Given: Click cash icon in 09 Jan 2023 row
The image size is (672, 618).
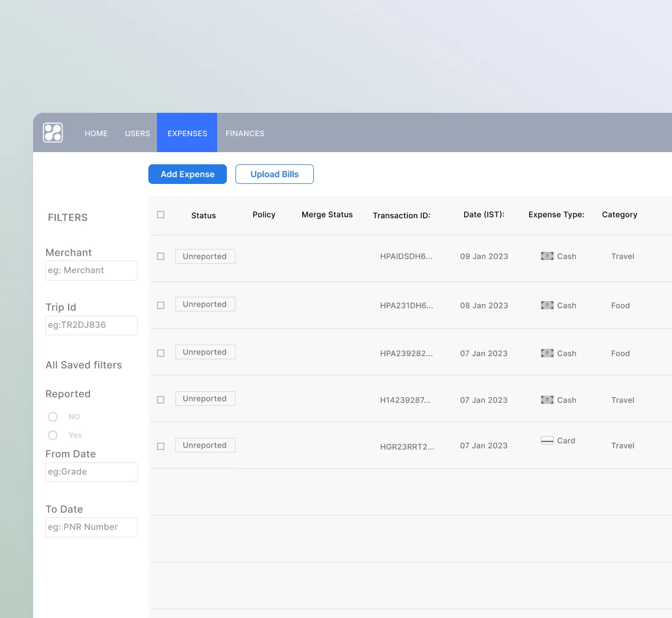Looking at the screenshot, I should tap(547, 256).
